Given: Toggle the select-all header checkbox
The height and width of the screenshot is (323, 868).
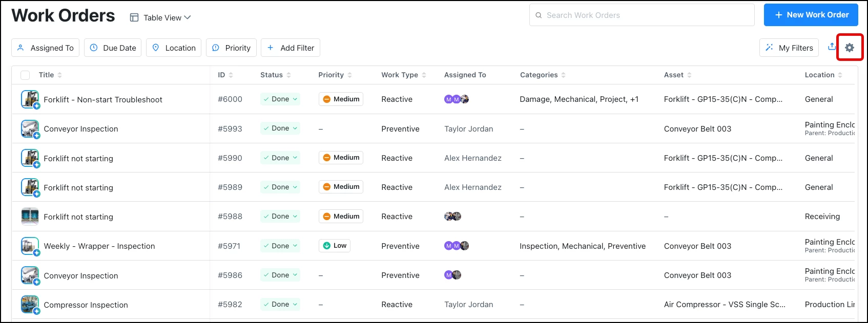Looking at the screenshot, I should click(x=25, y=75).
